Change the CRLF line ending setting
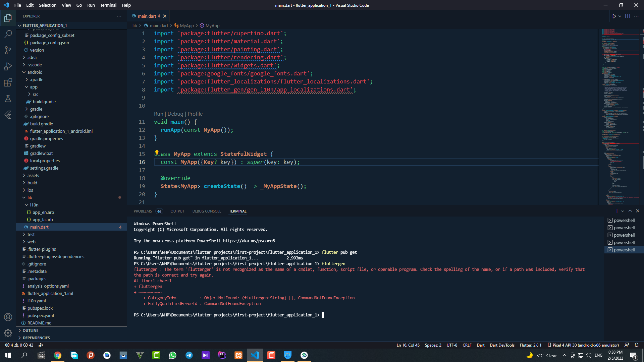The height and width of the screenshot is (362, 644). pos(467,345)
